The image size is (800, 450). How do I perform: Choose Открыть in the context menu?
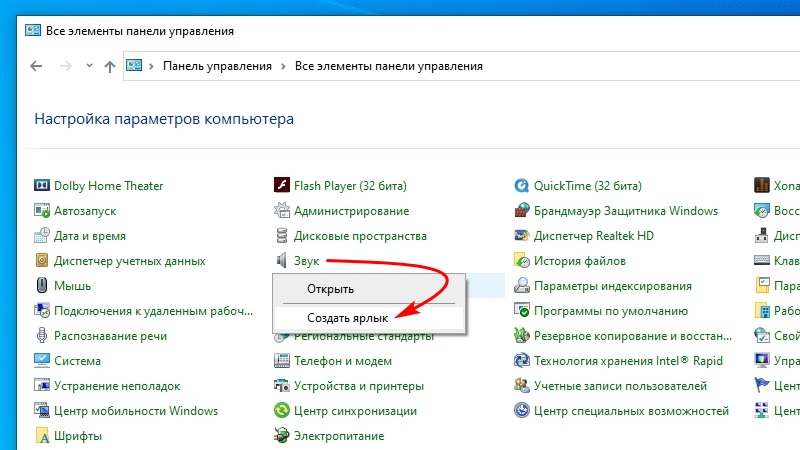(x=369, y=289)
